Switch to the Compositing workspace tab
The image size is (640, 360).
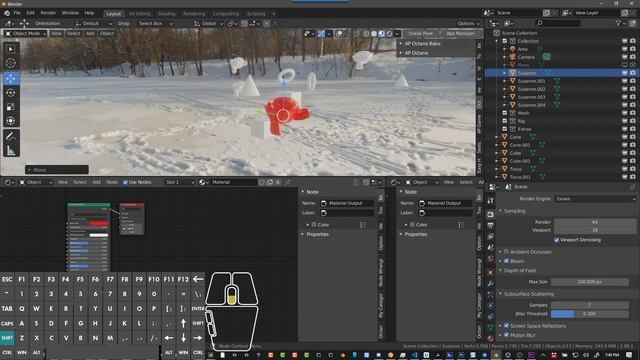(x=226, y=13)
